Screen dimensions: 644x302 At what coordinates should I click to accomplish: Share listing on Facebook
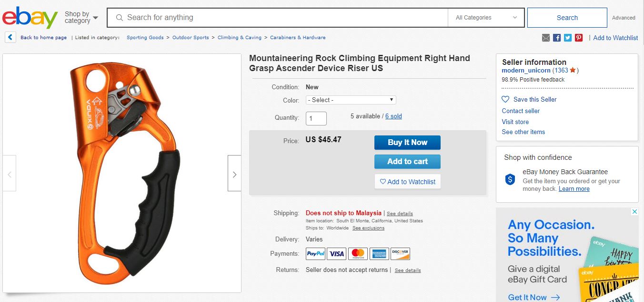point(557,38)
